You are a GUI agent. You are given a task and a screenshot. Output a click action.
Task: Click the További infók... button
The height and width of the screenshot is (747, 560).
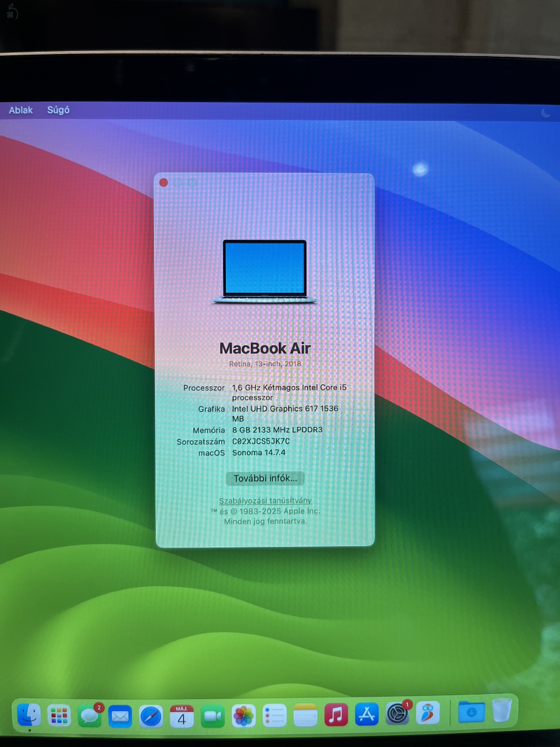tap(265, 478)
